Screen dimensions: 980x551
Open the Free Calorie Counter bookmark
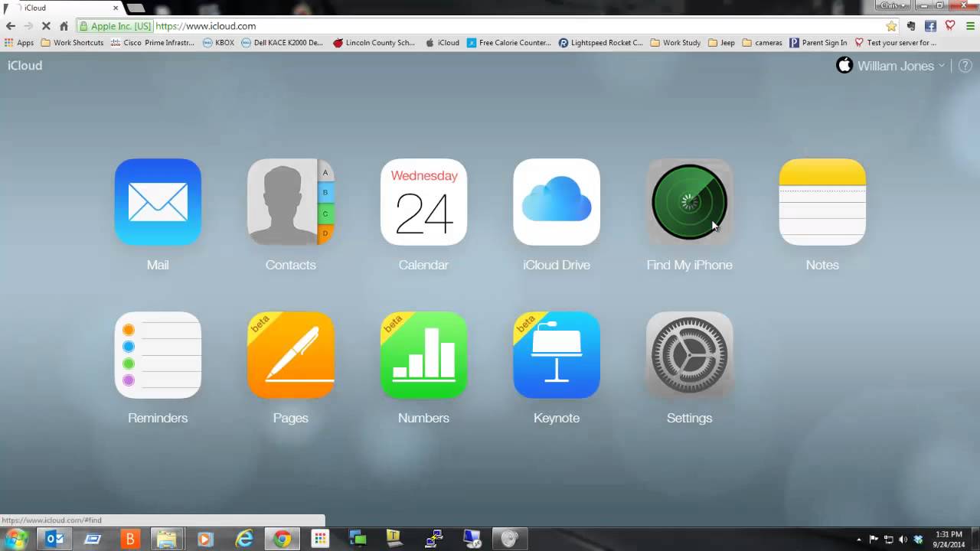pyautogui.click(x=509, y=43)
